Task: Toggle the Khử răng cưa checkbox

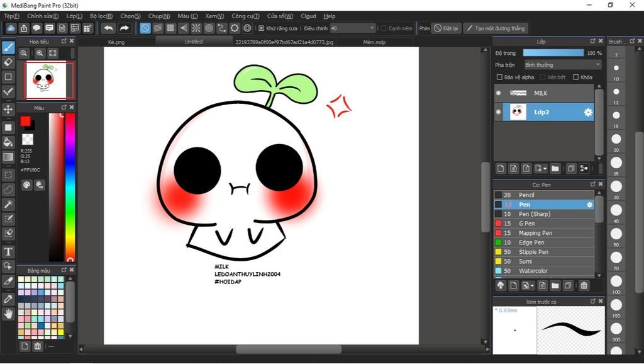Action: pyautogui.click(x=262, y=28)
